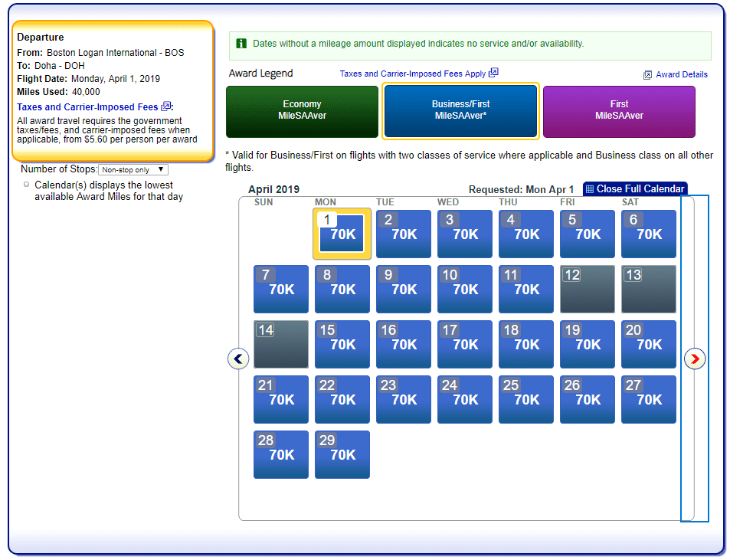
Task: Pick April 15 award date
Action: click(342, 345)
